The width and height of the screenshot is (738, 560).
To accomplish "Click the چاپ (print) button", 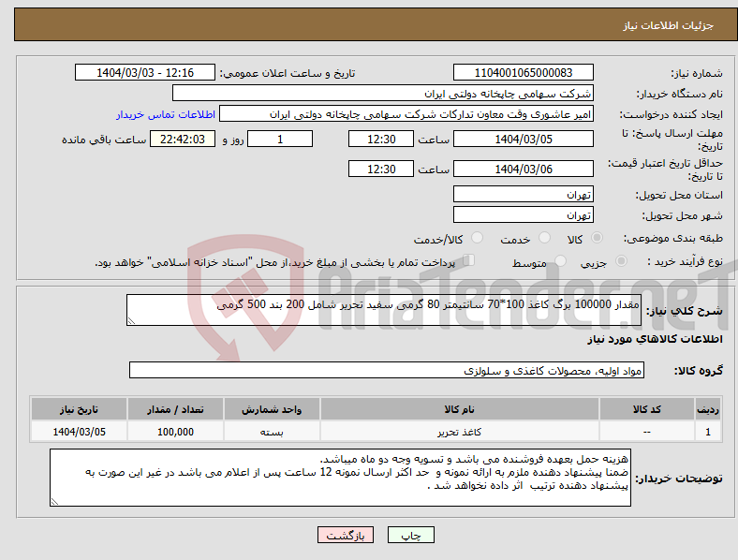I will tap(410, 535).
